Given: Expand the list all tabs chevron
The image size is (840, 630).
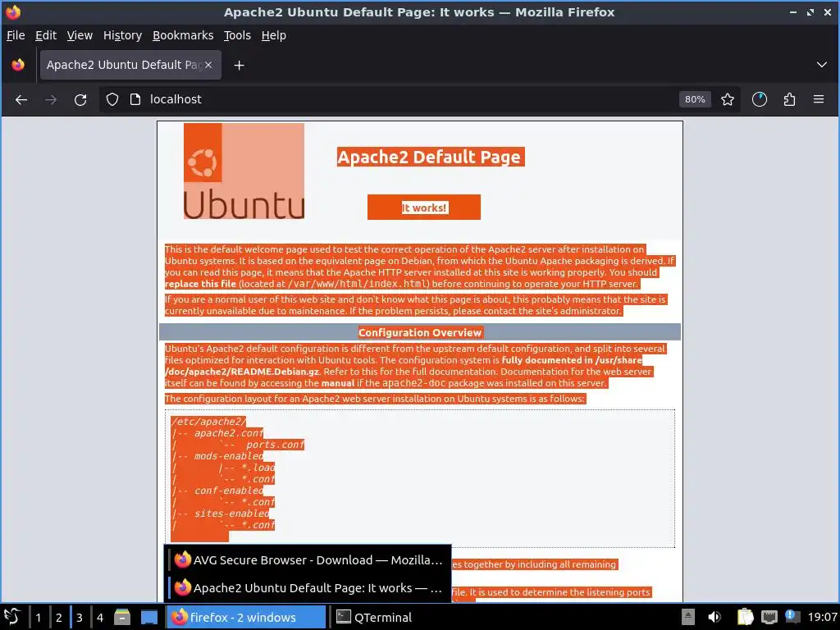Looking at the screenshot, I should coord(821,65).
